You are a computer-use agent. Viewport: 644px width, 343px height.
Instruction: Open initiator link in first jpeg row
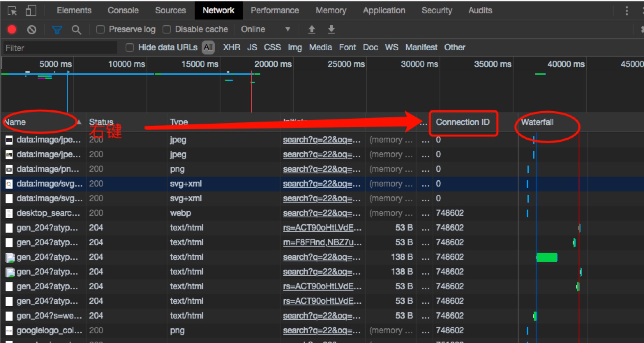[x=322, y=140]
